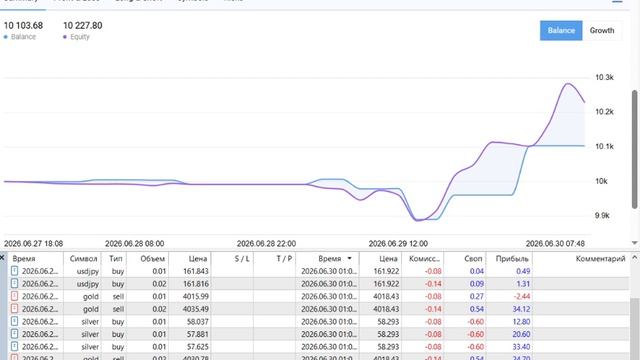Click time label 2026.06.29 12:00
This screenshot has width=640, height=360.
pos(398,244)
